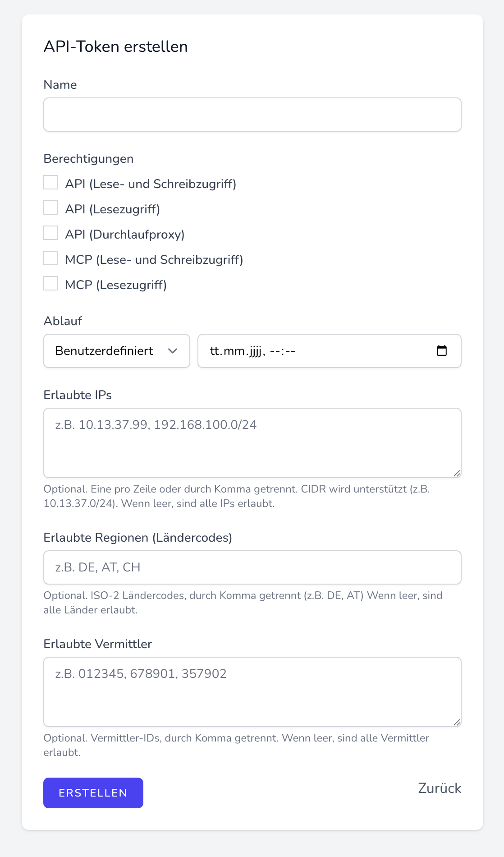Toggle the MCP (Lesezugriff) checkbox
504x857 pixels.
tap(50, 284)
